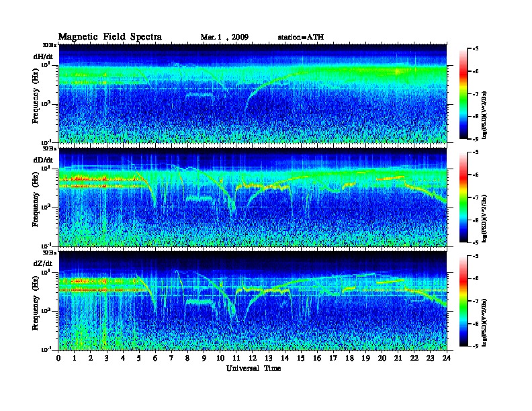
Task: Click the "17" tick on the time axis
Action: 333,358
